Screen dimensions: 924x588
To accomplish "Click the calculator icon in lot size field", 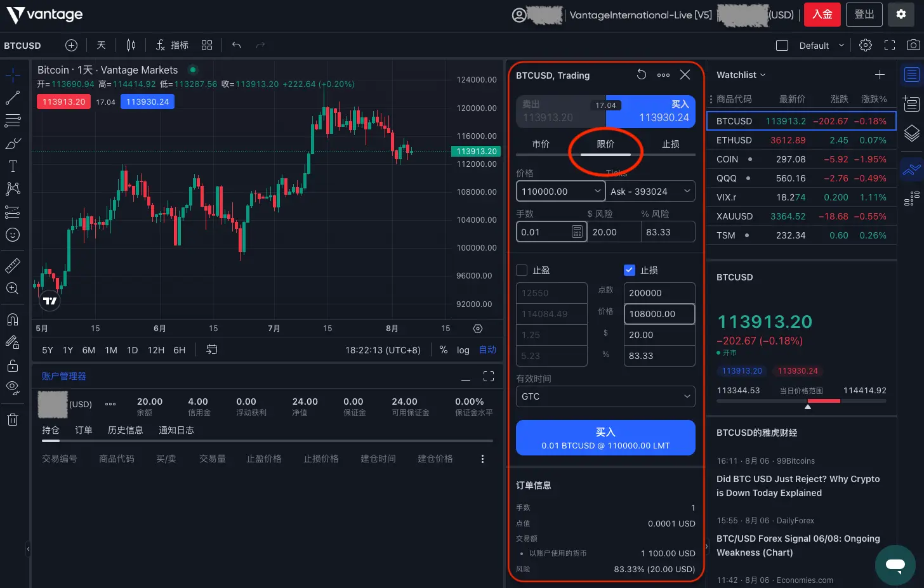I will coord(577,232).
